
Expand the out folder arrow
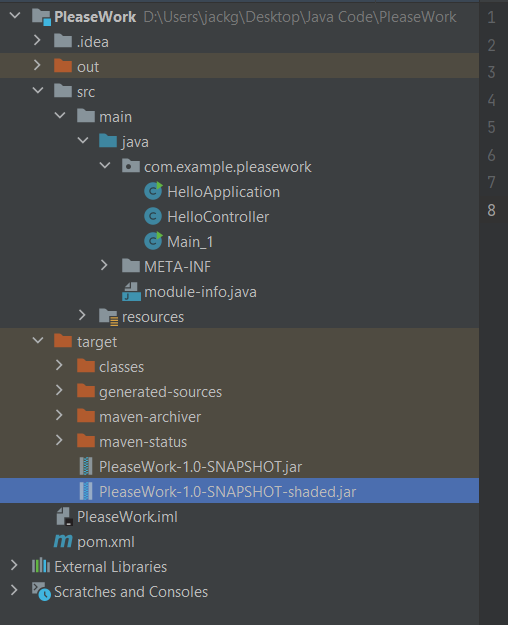click(37, 65)
